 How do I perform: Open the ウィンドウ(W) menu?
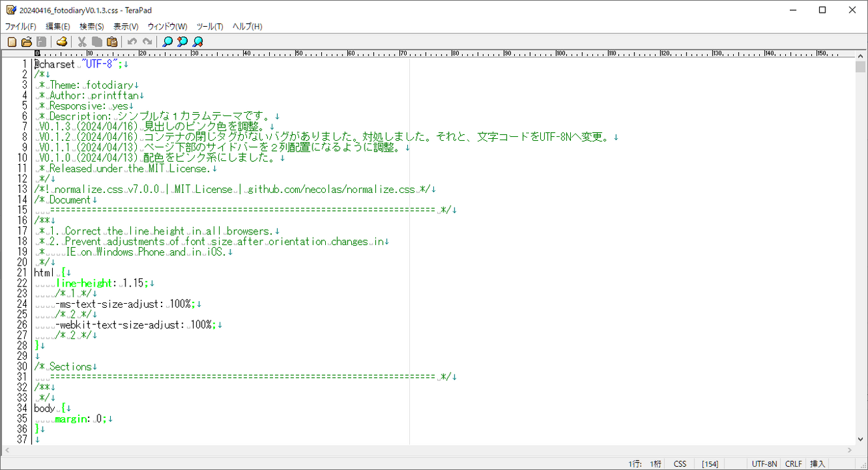tap(167, 26)
